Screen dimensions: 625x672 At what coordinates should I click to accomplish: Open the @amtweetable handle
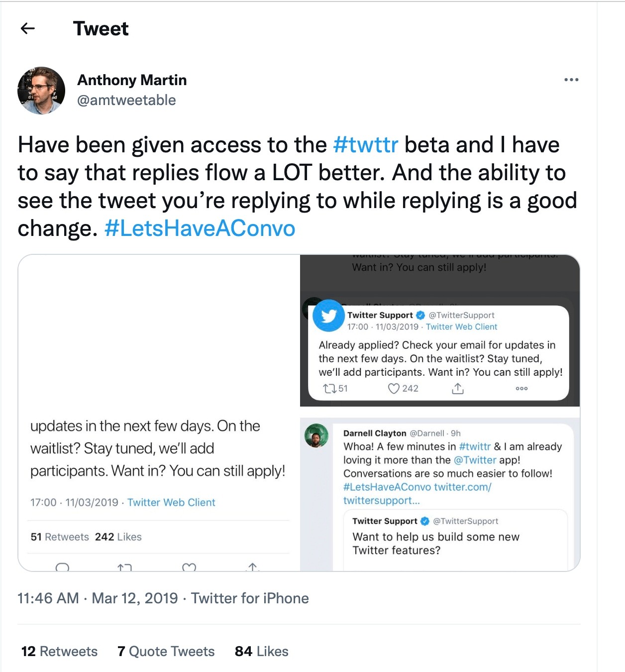(x=126, y=100)
